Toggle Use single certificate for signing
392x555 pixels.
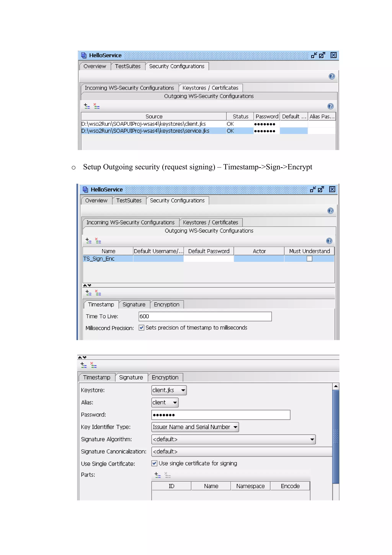pyautogui.click(x=154, y=463)
